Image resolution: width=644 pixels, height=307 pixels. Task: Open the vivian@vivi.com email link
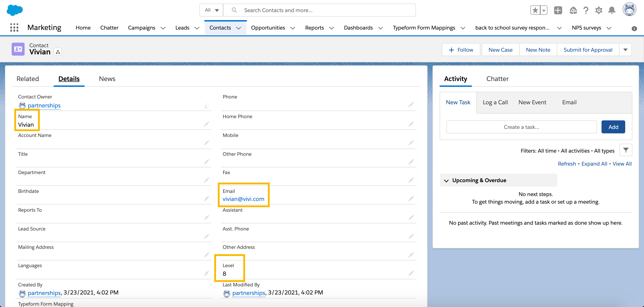(x=243, y=199)
